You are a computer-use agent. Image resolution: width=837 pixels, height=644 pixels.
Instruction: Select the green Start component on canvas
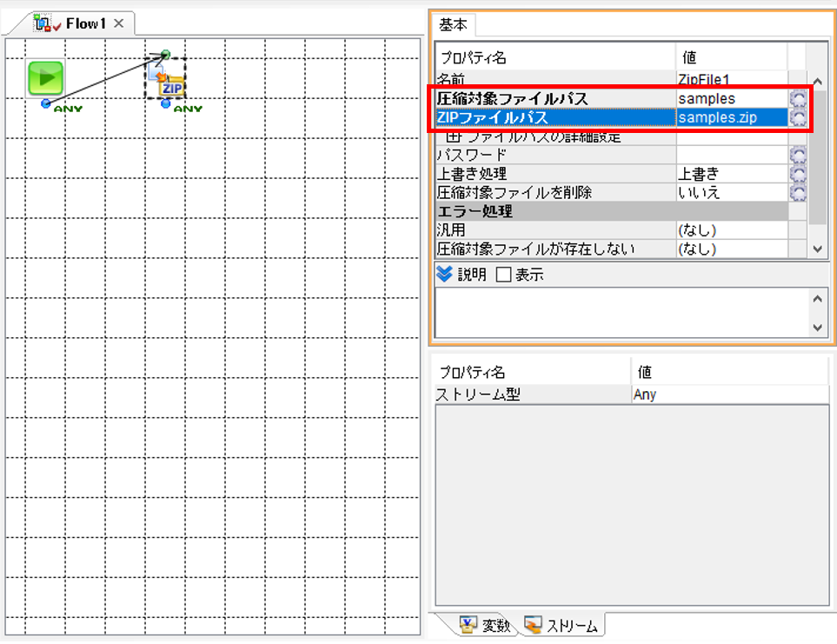45,78
